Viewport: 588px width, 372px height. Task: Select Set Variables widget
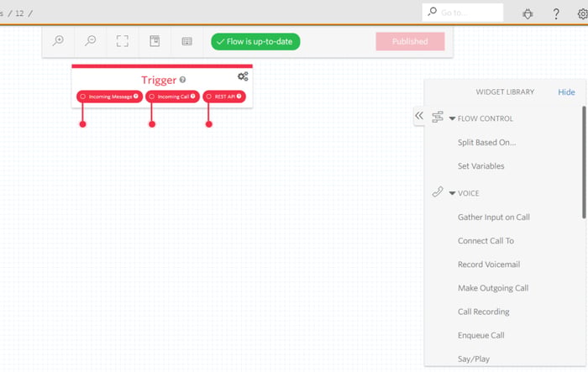pyautogui.click(x=480, y=165)
